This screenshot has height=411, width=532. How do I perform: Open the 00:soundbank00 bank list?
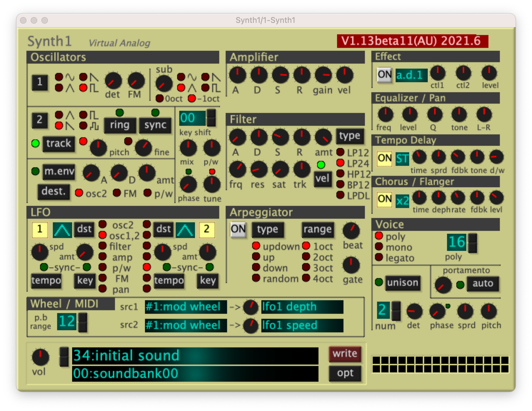click(x=195, y=373)
